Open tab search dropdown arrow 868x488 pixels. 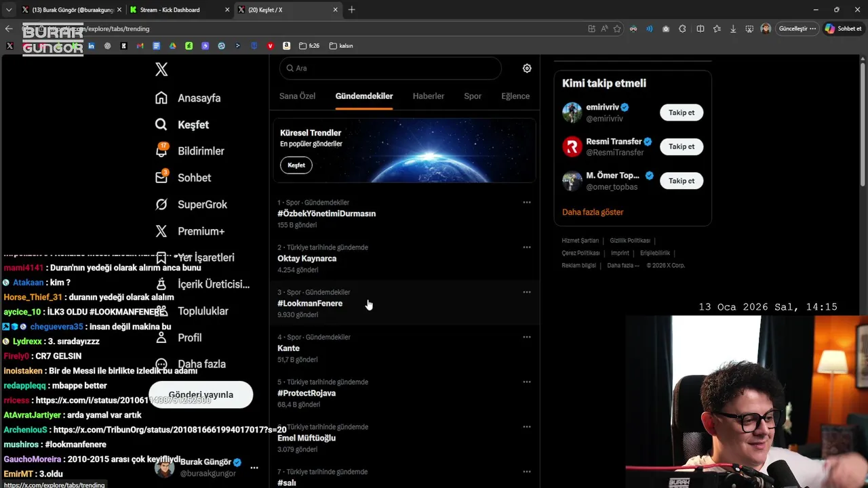coord(8,9)
